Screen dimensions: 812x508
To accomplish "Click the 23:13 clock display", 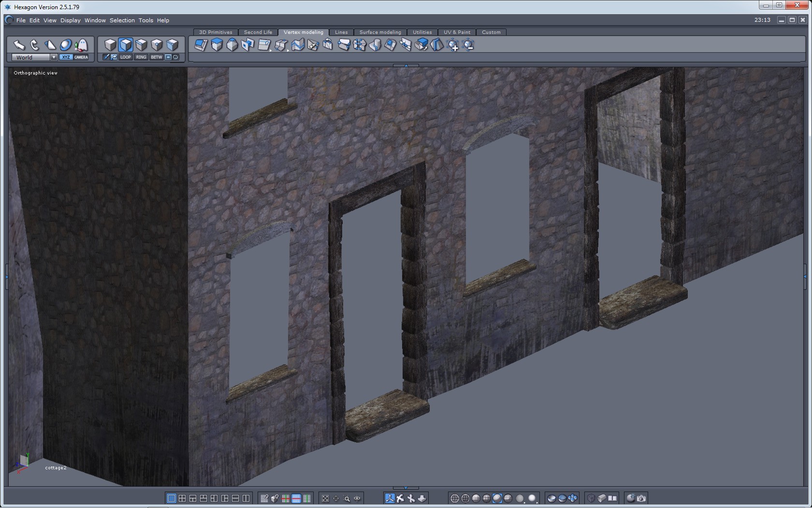I will [762, 20].
